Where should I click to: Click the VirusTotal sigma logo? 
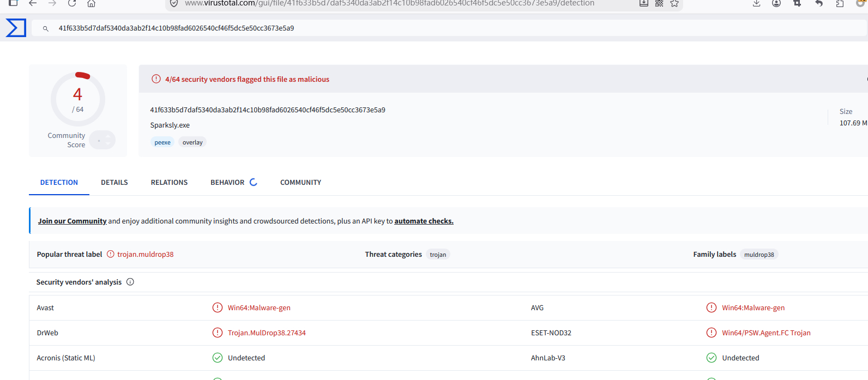16,28
